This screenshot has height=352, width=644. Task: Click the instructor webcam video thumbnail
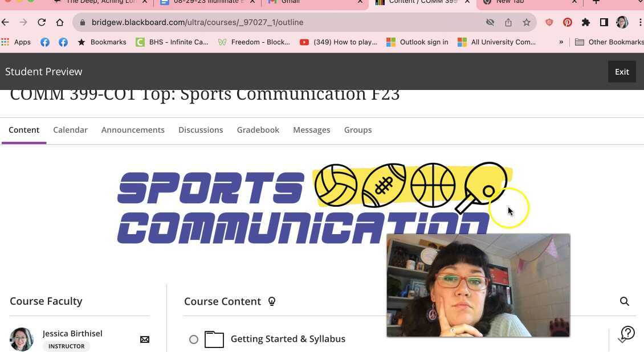(478, 285)
